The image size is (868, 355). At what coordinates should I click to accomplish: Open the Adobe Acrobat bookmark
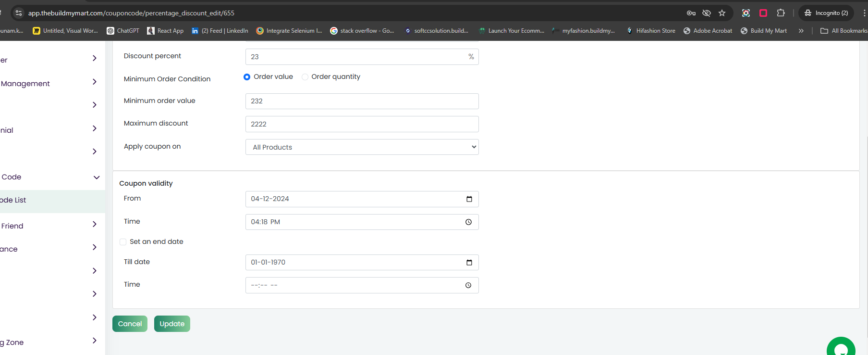pos(708,31)
